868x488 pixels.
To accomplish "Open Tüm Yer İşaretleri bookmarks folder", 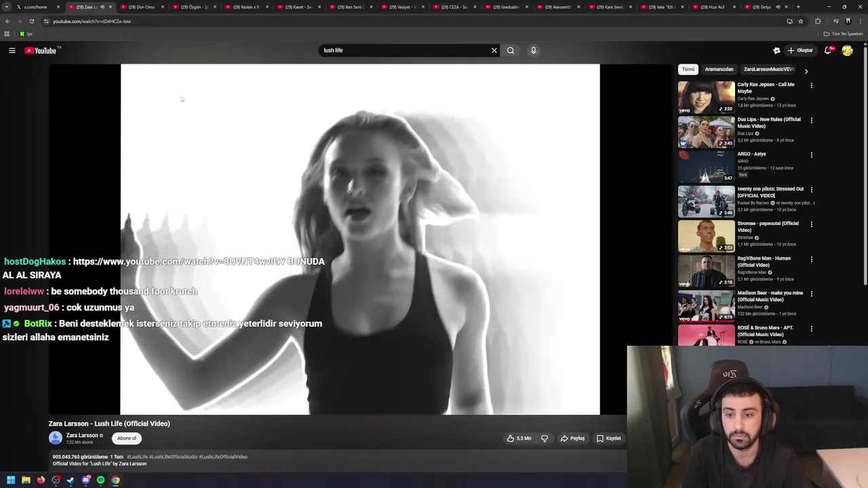I will (844, 34).
